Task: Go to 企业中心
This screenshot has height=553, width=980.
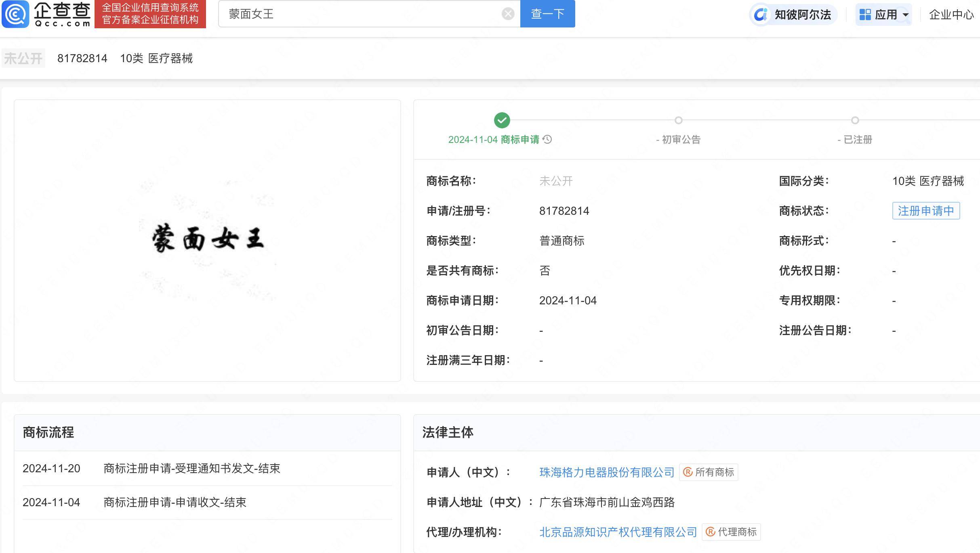Action: click(x=951, y=15)
